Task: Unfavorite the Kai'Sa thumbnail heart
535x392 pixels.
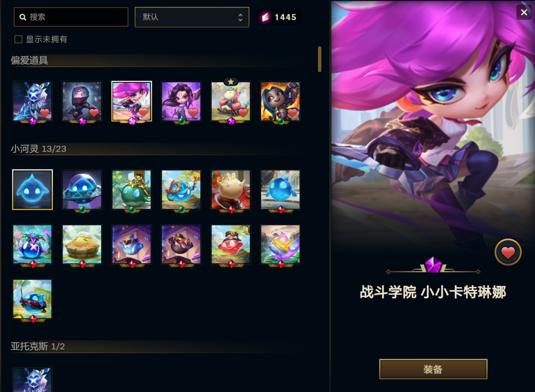Action: (x=193, y=112)
